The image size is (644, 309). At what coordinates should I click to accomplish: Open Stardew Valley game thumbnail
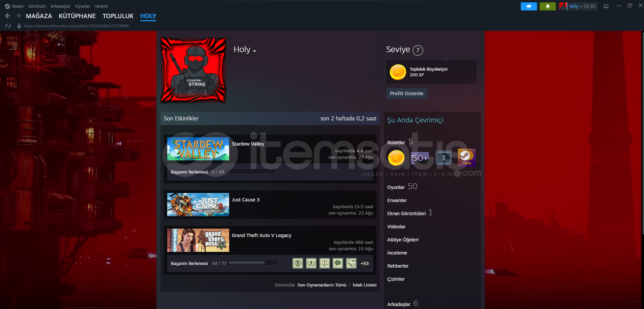198,149
